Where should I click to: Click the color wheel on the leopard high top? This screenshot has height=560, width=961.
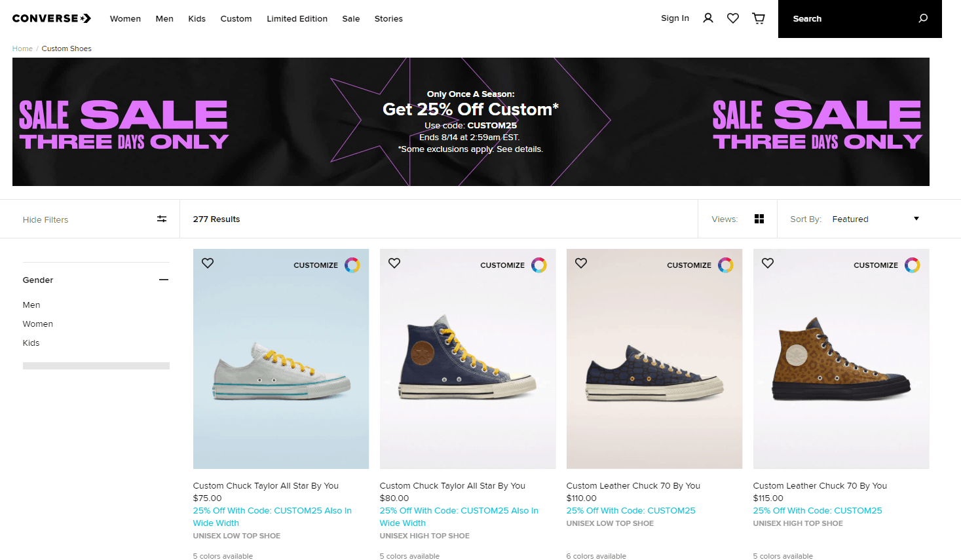(x=913, y=265)
